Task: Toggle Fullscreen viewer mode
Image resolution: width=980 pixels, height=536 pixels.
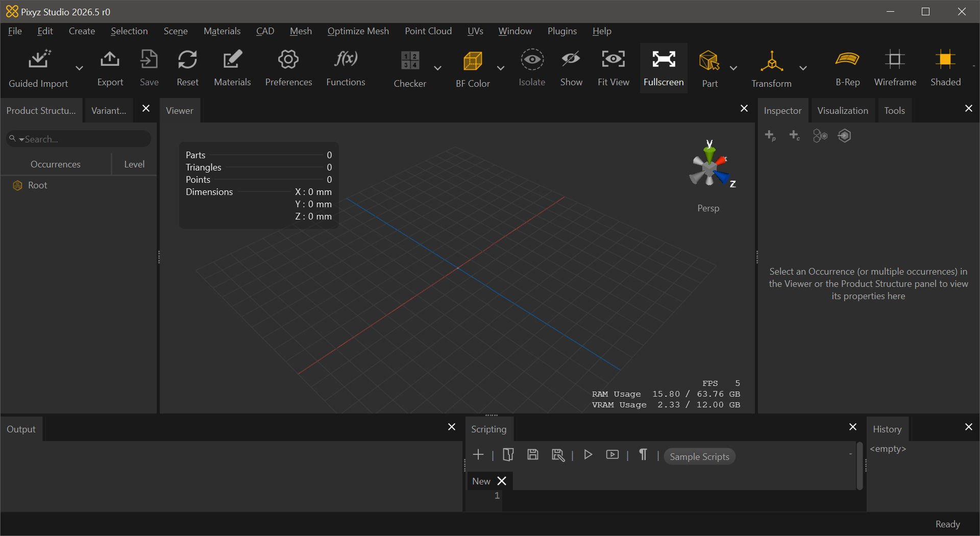Action: pos(664,68)
